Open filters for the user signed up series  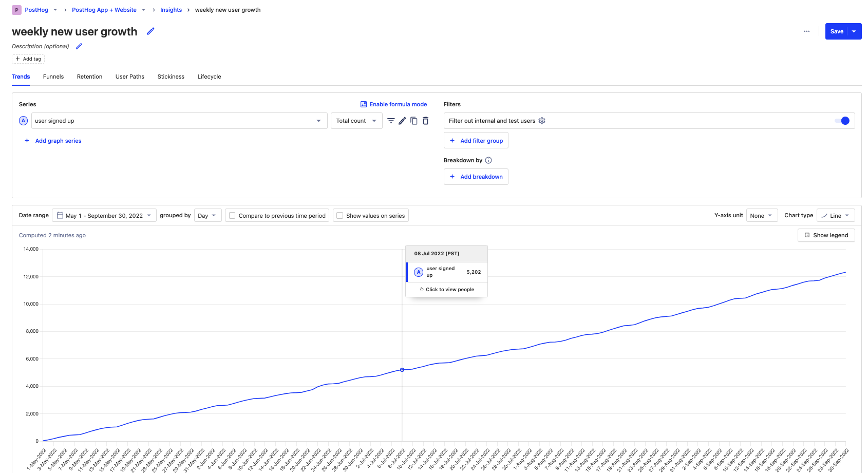[391, 120]
